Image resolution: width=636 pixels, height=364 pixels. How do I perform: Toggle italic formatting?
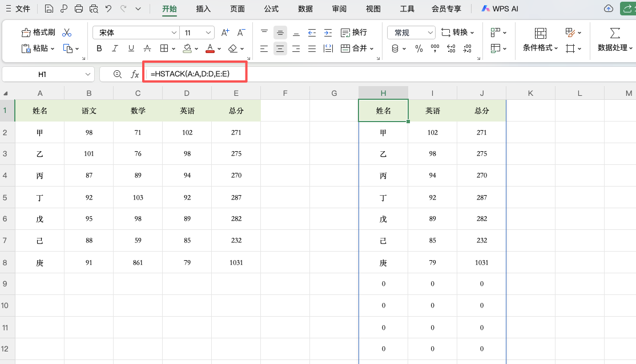pos(114,48)
